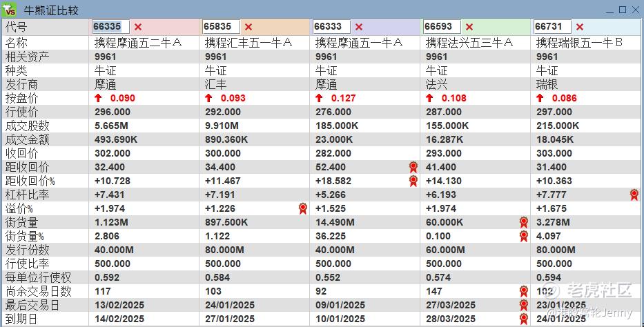Click the 溢价% row label
644x327 pixels.
tap(19, 208)
